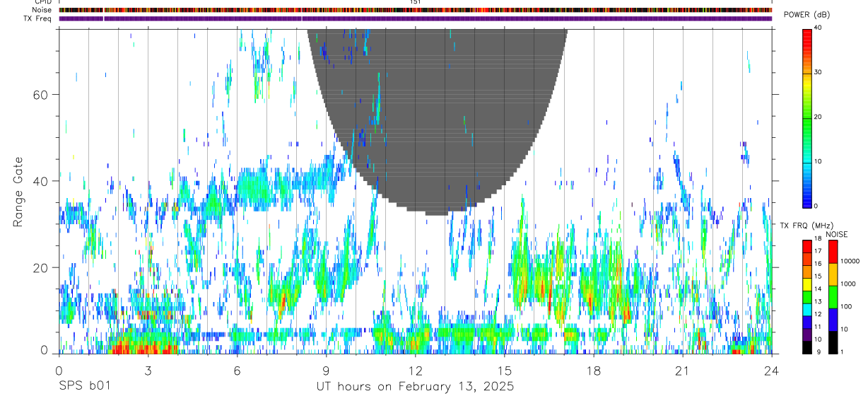Click the NOISE legend title
The width and height of the screenshot is (868, 401).
[x=837, y=234]
